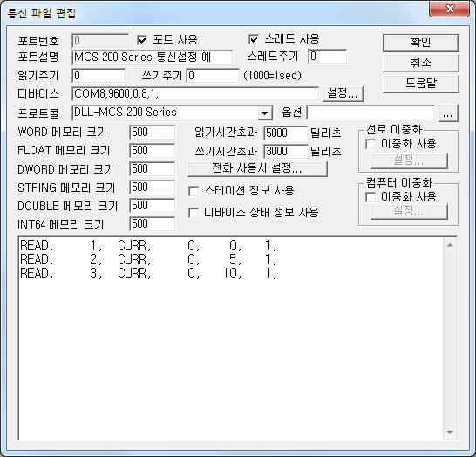476x457 pixels.
Task: Click scroll down arrow in READ list
Action: click(450, 432)
